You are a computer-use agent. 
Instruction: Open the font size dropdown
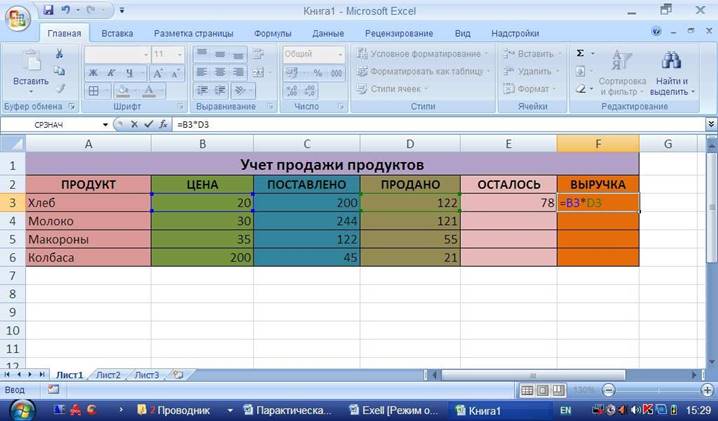click(x=180, y=55)
